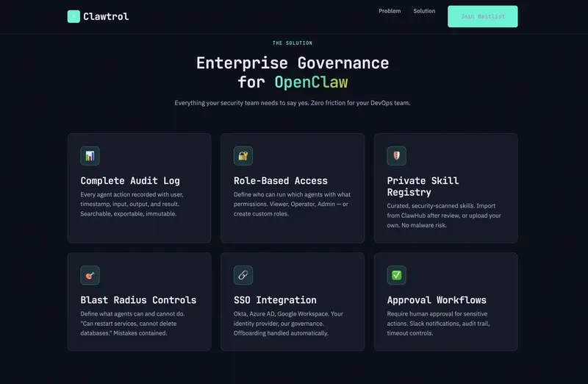
Task: Click the Clawtrol logo icon
Action: [73, 16]
